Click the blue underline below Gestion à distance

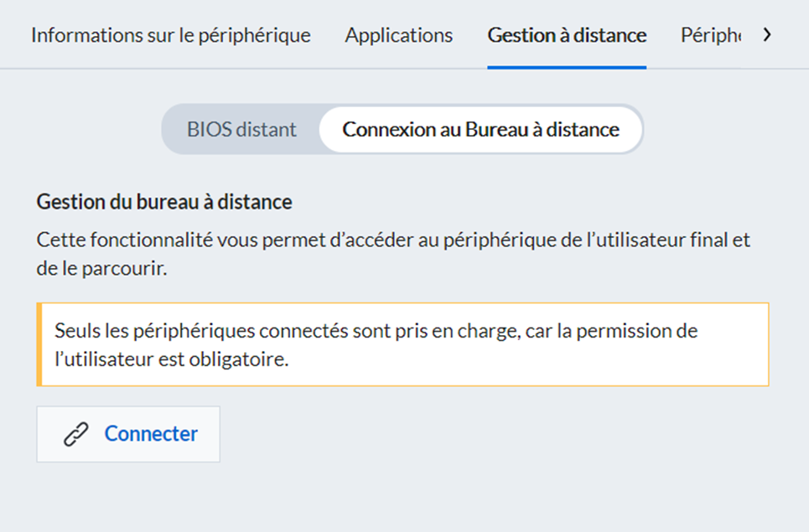click(x=567, y=67)
